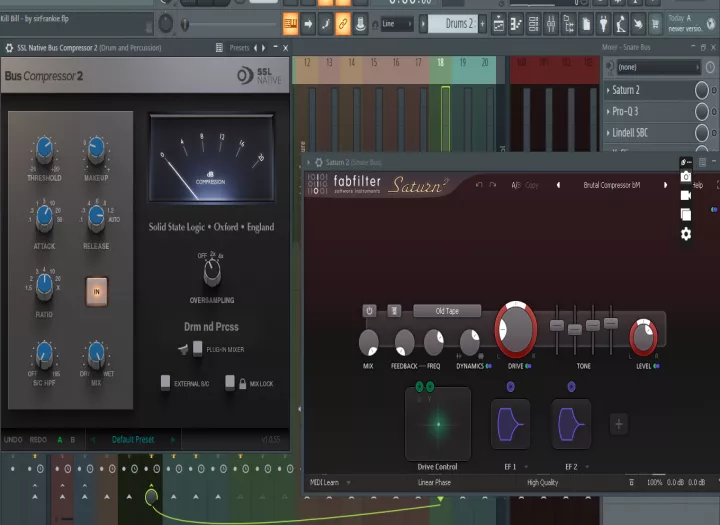This screenshot has height=525, width=720.
Task: Click the Drive Control XY pad
Action: [438, 423]
